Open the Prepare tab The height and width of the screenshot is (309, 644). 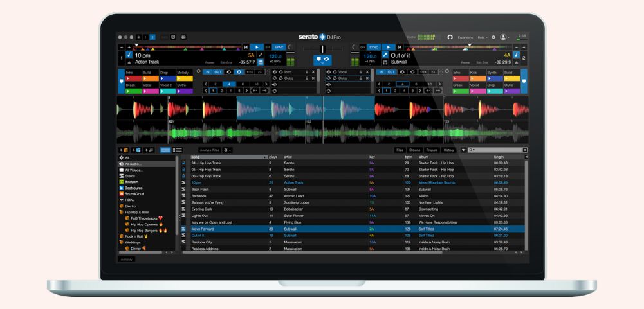(x=432, y=150)
